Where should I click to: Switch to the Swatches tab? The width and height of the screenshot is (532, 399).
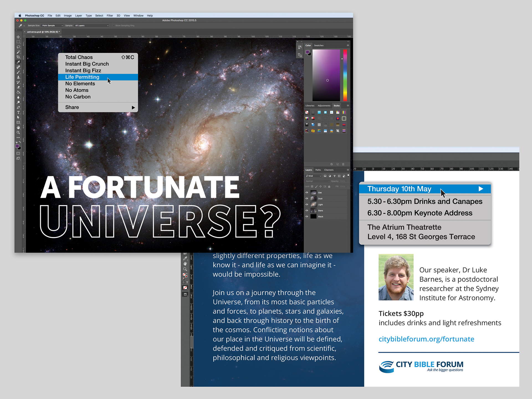coord(319,45)
